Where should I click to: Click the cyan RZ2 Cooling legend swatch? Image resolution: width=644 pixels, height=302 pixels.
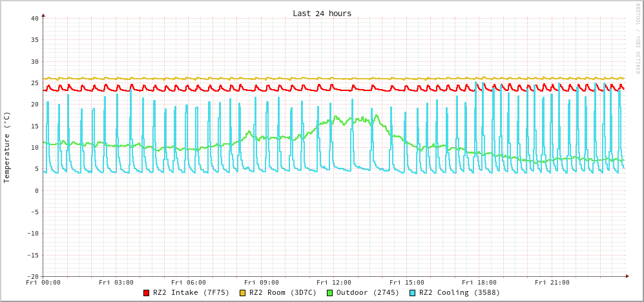(x=412, y=292)
